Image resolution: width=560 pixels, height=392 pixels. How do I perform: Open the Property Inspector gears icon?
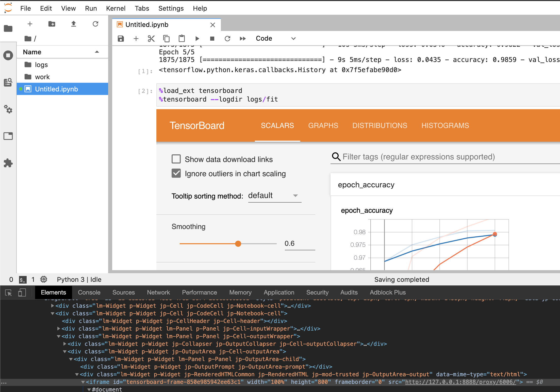tap(8, 109)
